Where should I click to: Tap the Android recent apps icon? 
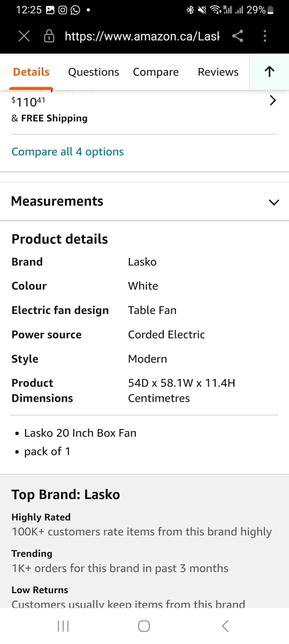coord(63,626)
